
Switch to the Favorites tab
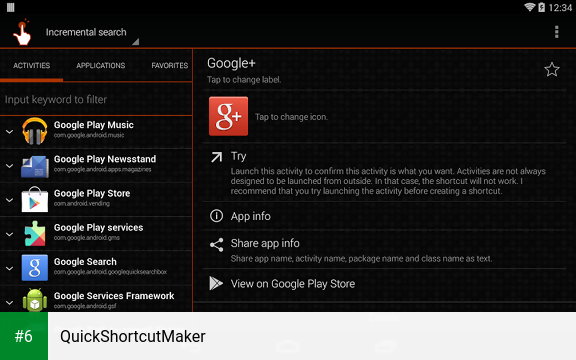click(x=169, y=65)
